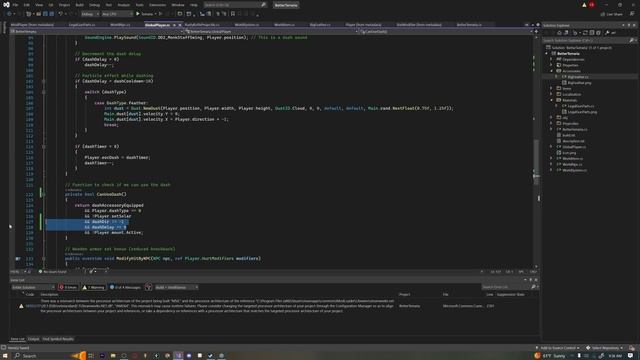Screen dimensions: 640x360
Task: Click the Error List clear-filter icon
Action: (149, 287)
